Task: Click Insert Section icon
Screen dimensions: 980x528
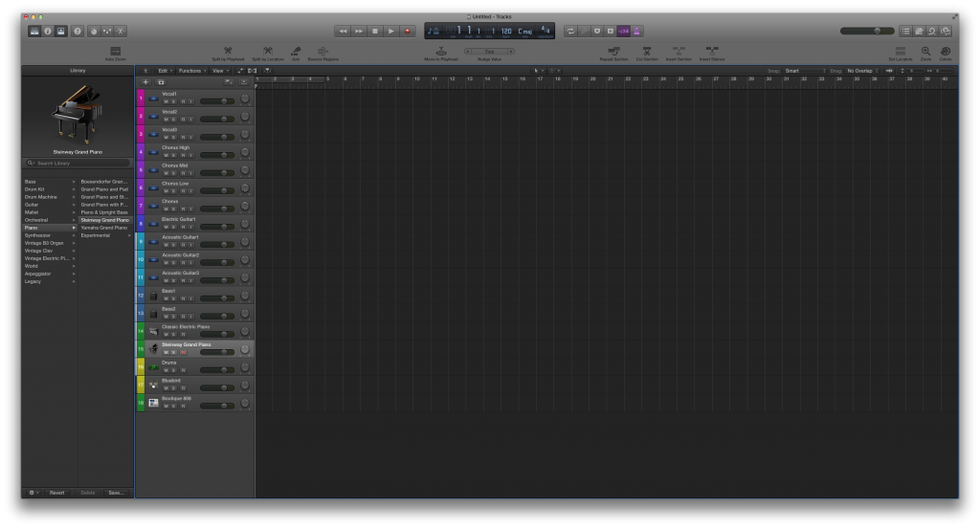Action: 679,52
